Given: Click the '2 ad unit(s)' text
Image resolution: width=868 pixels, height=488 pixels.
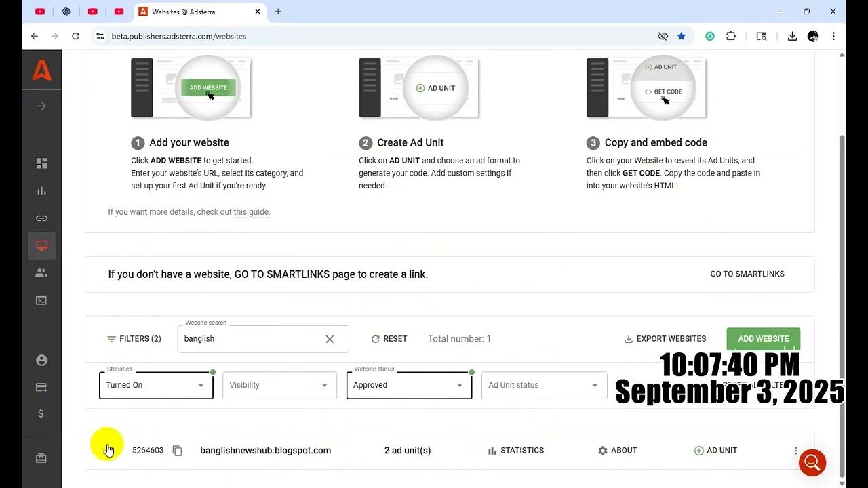Looking at the screenshot, I should (x=408, y=451).
